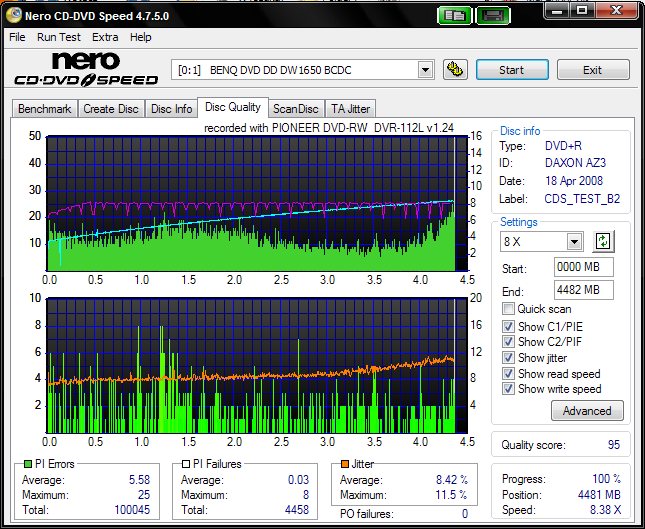Image resolution: width=645 pixels, height=529 pixels.
Task: Click the green copy-to-clipboard icon
Action: [455, 16]
